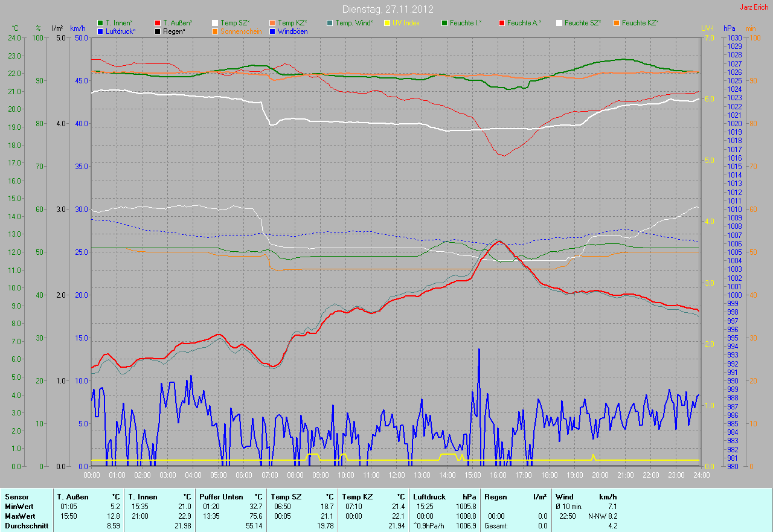Toggle the Temp SZ legend label
Image resolution: width=773 pixels, height=532 pixels.
pyautogui.click(x=236, y=23)
